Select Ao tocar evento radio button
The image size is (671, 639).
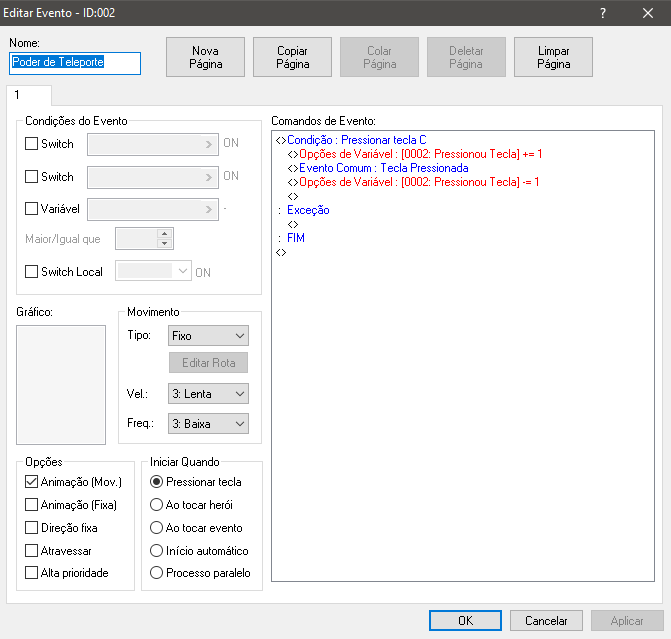click(157, 528)
